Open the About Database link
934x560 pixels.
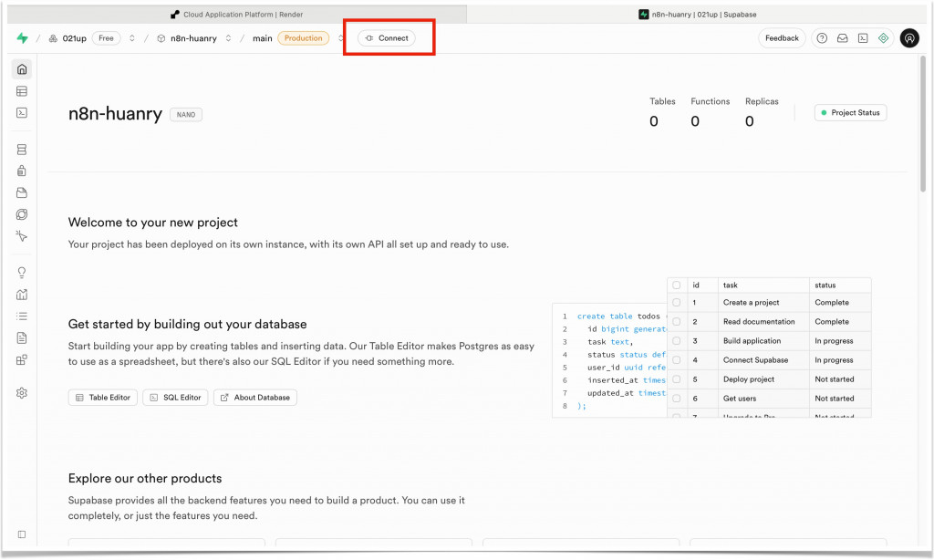pyautogui.click(x=255, y=398)
